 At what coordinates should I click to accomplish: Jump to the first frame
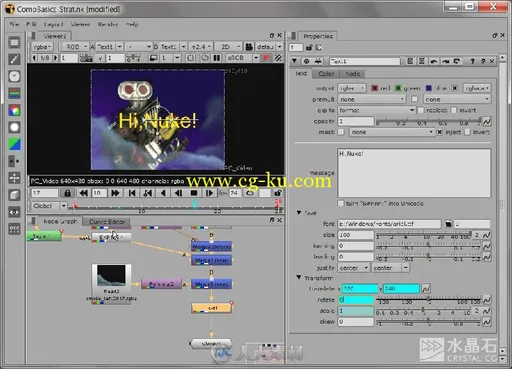132,193
